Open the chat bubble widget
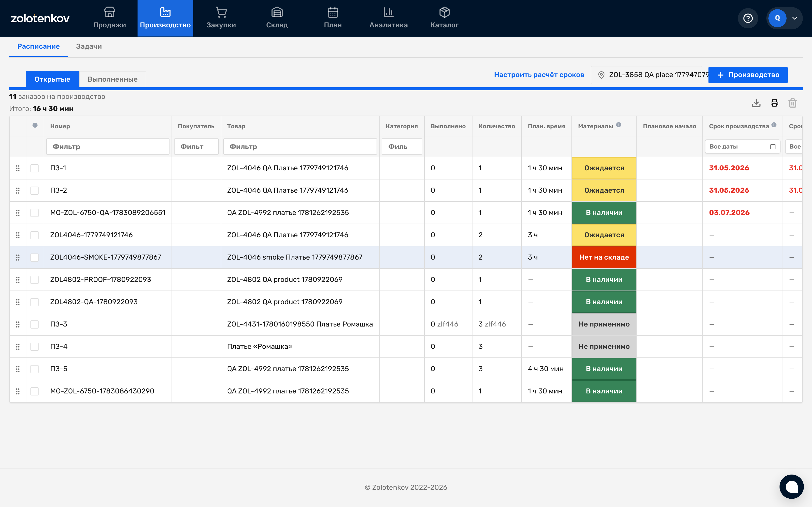Viewport: 812px width, 507px height. (791, 486)
